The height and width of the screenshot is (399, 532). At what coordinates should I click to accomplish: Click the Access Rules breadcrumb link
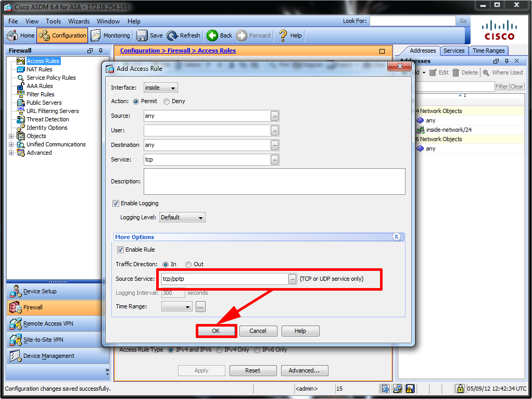[x=217, y=51]
